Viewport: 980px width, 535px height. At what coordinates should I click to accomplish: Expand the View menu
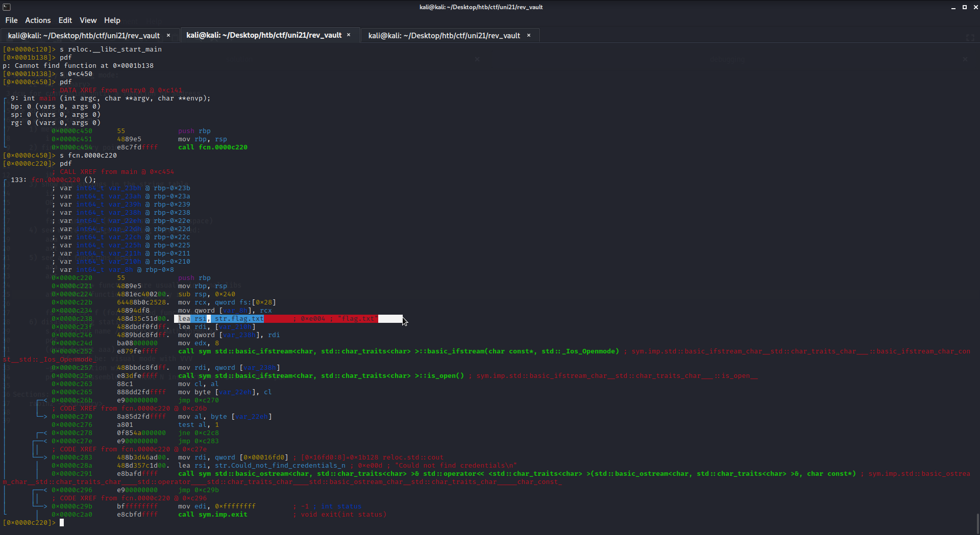click(x=88, y=20)
